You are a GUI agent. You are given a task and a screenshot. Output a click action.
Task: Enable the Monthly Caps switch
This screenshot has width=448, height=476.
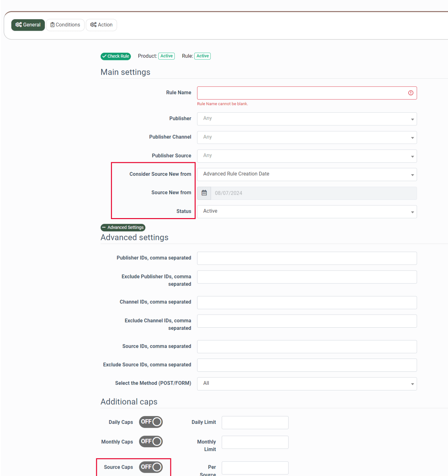click(x=151, y=442)
